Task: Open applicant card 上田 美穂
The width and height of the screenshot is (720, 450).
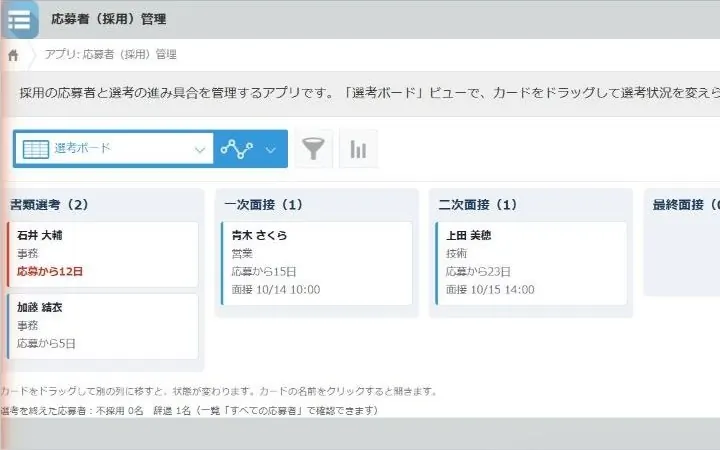Action: [531, 264]
